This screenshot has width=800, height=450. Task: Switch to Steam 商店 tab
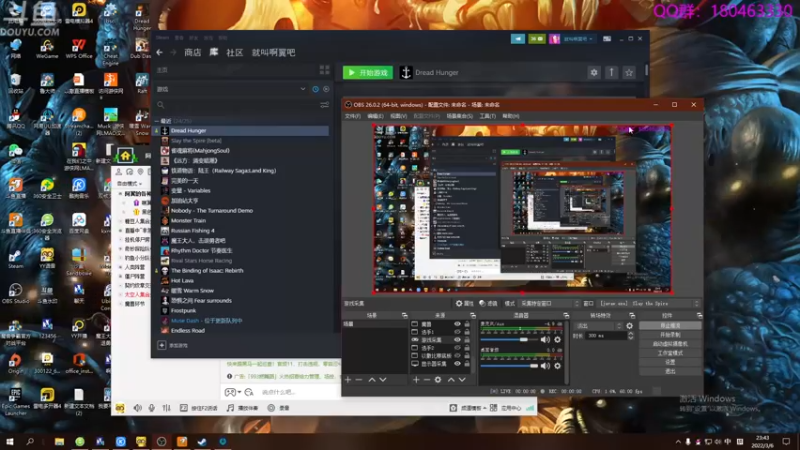tap(192, 53)
